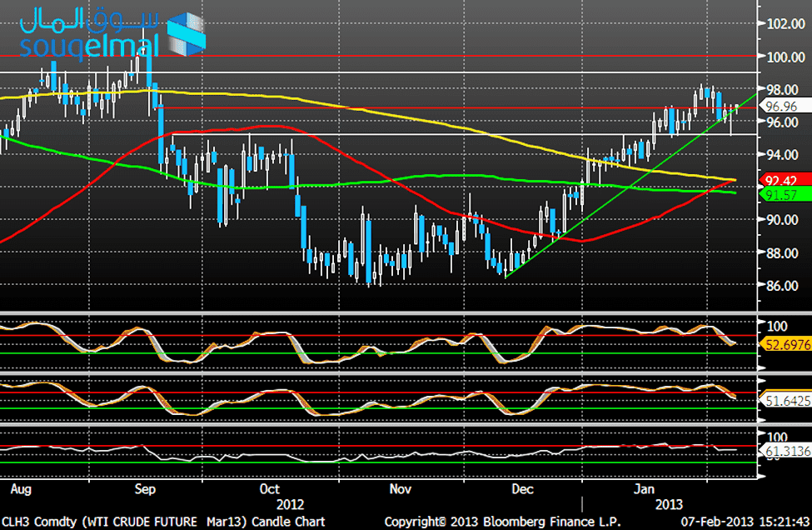Click the souqelmal cube logo icon
This screenshot has width=812, height=530.
(186, 34)
